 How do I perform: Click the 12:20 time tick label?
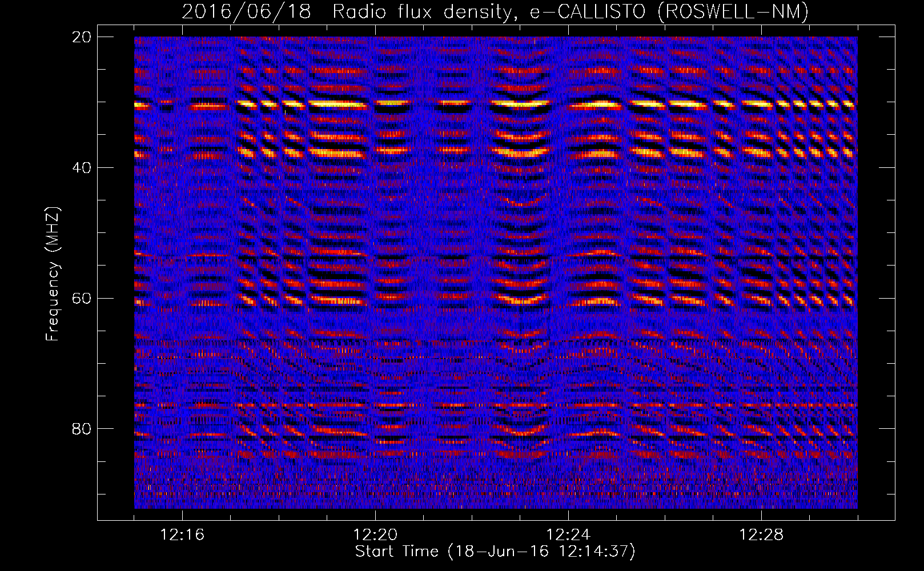pyautogui.click(x=375, y=535)
